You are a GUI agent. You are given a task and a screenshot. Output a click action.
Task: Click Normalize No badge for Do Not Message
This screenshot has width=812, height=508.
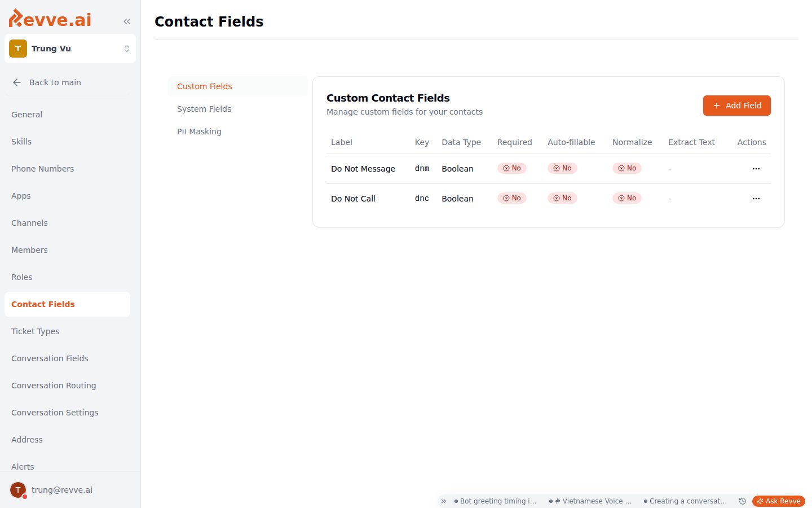click(x=627, y=168)
